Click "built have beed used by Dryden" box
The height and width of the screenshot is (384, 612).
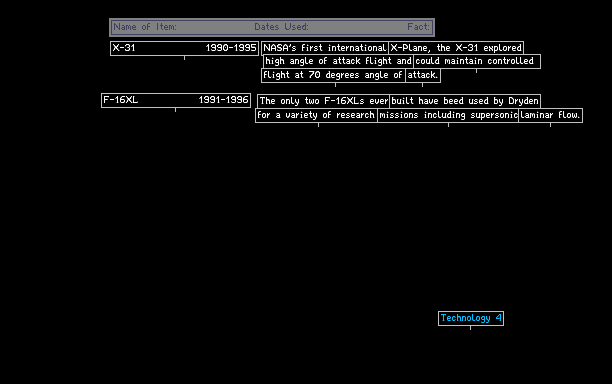click(465, 101)
